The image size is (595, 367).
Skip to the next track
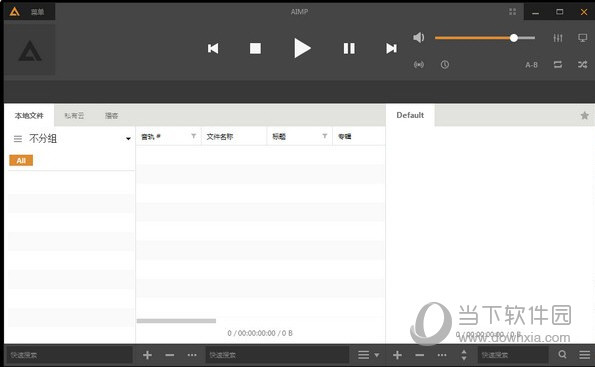coord(391,49)
